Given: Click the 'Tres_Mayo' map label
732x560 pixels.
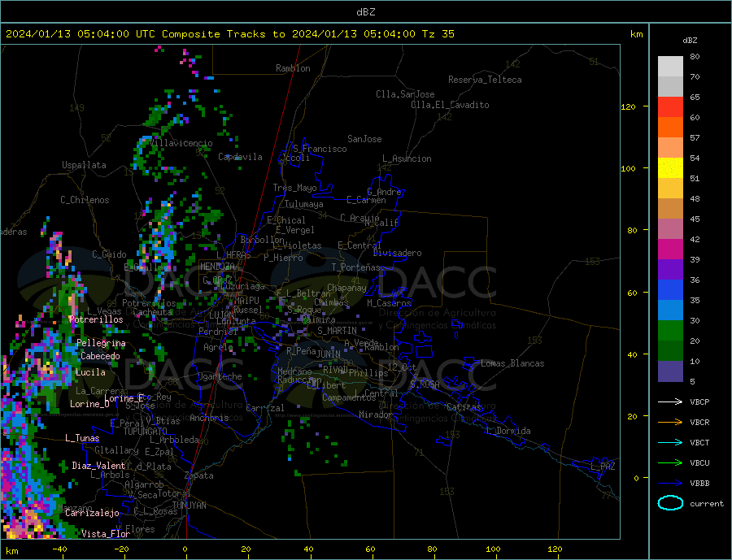Looking at the screenshot, I should 294,188.
